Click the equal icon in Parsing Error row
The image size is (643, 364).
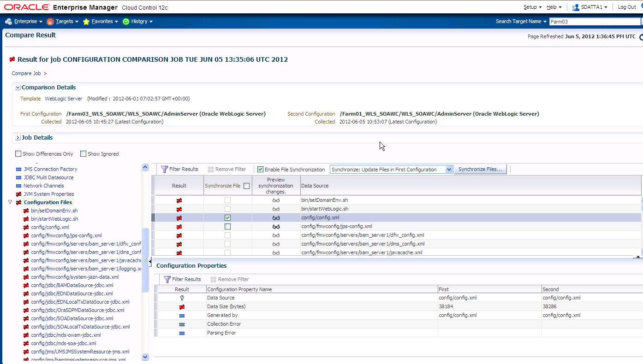coord(182,333)
